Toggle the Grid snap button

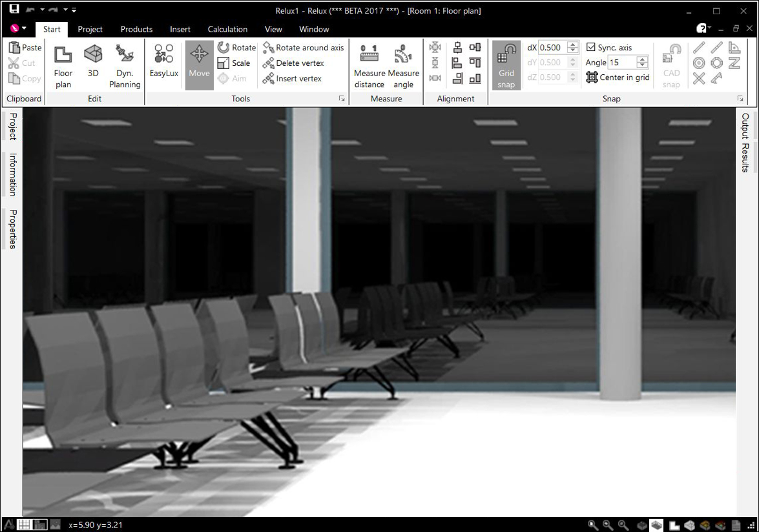click(x=506, y=65)
